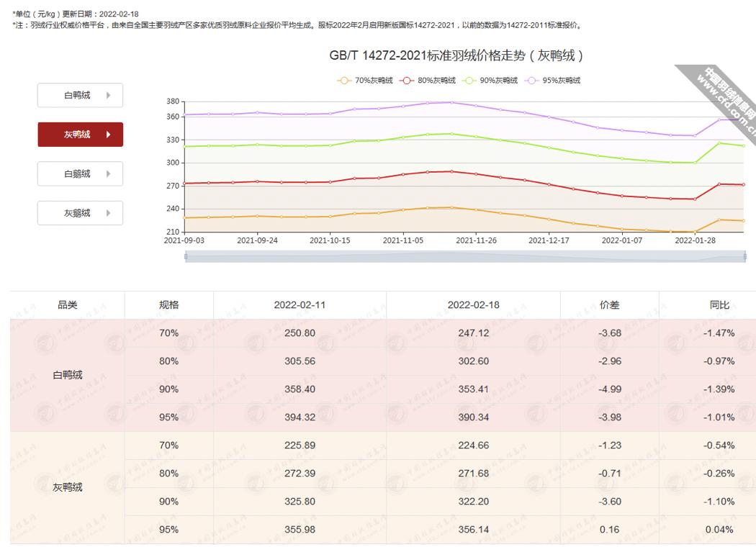
Task: Click the red data point at the chart's right end
Action: click(745, 184)
